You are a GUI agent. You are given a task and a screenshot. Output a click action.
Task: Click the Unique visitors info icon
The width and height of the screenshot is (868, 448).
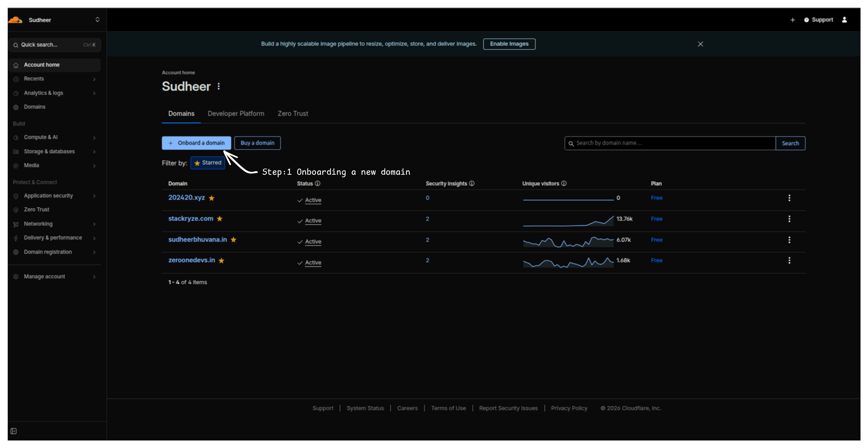click(564, 183)
